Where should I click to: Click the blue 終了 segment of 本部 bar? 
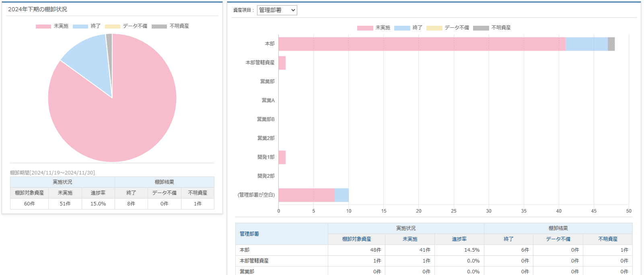(586, 44)
